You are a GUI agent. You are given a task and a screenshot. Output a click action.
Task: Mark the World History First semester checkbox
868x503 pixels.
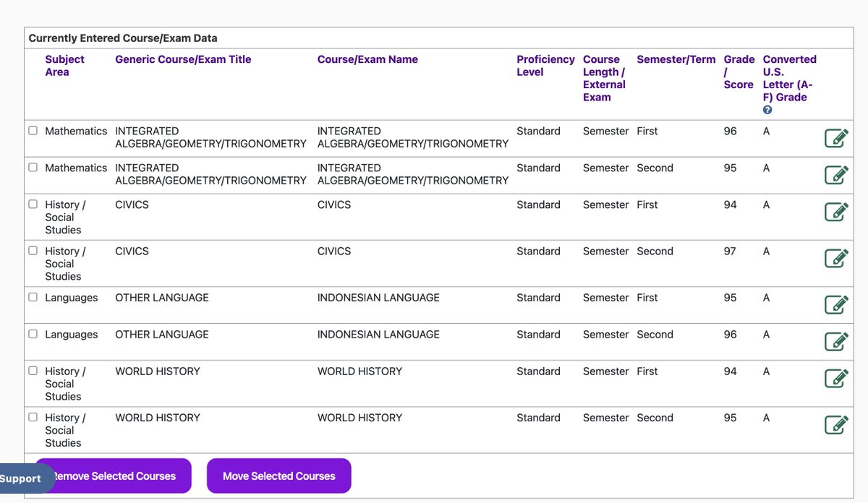33,371
